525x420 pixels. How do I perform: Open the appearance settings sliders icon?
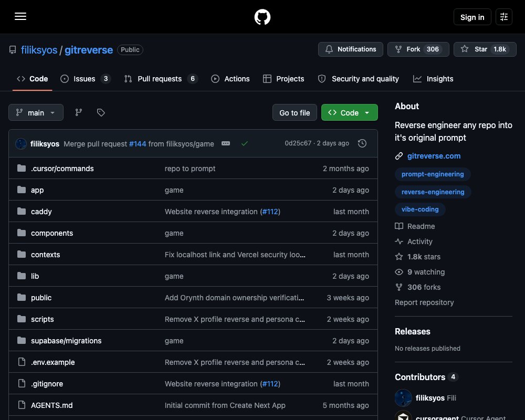tap(504, 17)
